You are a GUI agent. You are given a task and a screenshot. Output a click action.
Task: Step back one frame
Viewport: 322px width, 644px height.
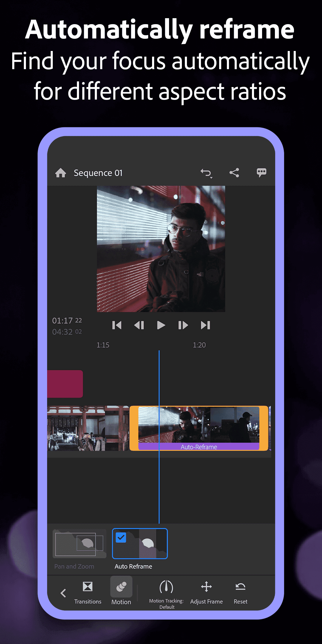point(139,325)
